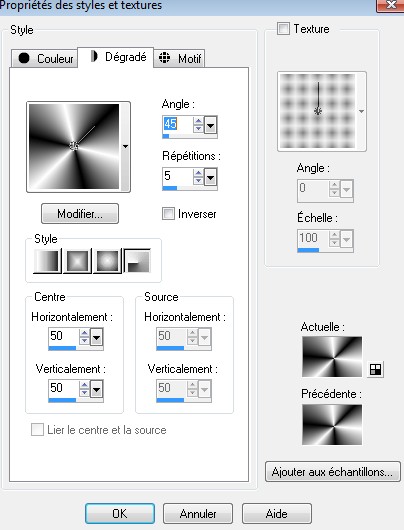Expand the Angle slider dropdown
Screen dimensions: 404x530
click(210, 126)
